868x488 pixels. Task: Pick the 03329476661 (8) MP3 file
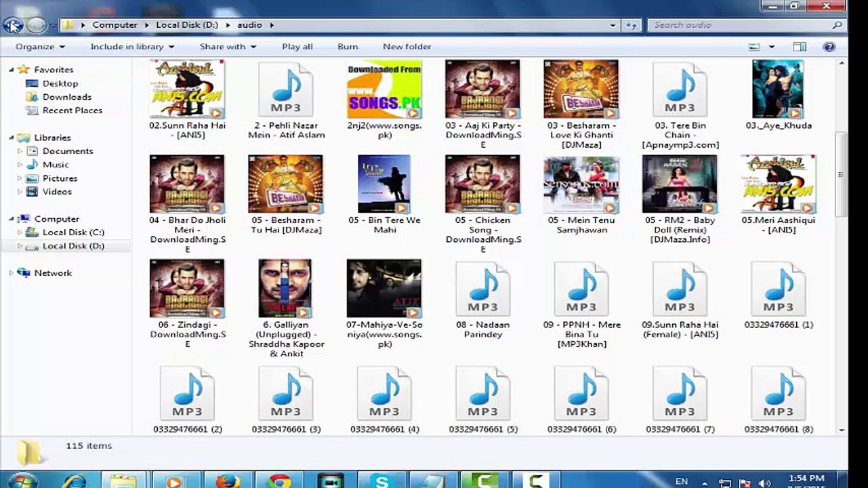[779, 394]
